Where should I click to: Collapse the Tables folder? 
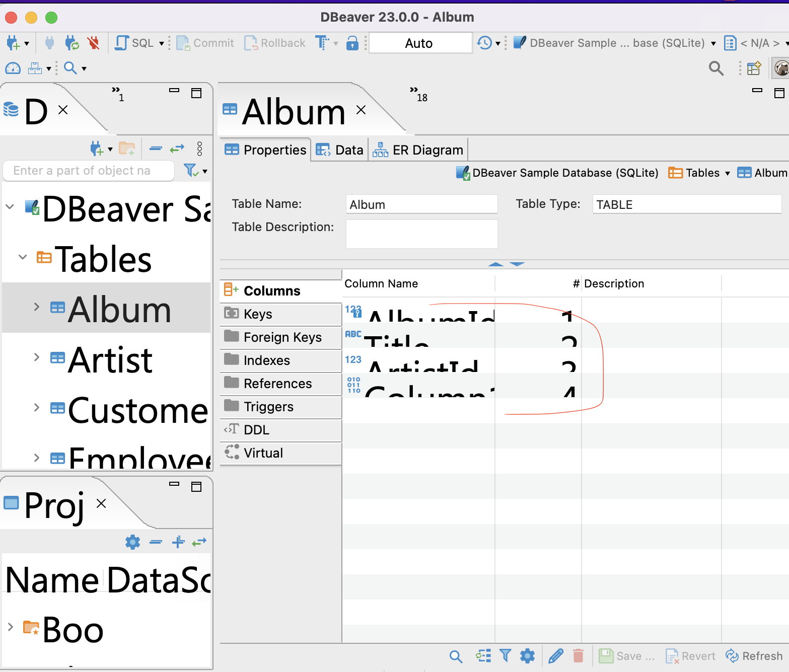[22, 257]
